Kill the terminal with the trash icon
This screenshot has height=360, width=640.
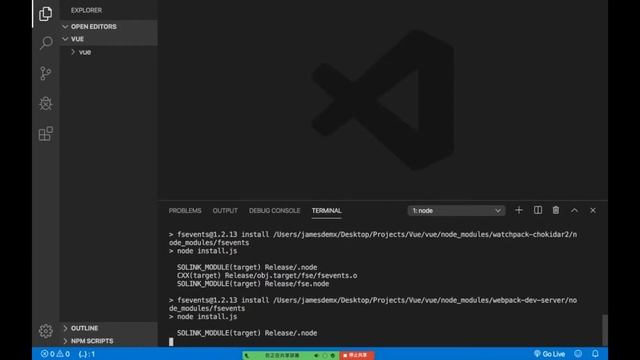coord(556,210)
